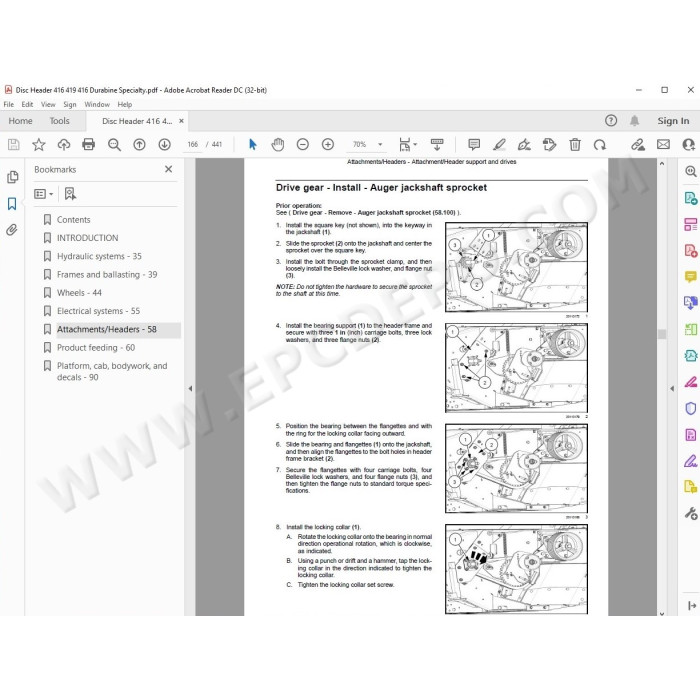Go to the previous page arrow
Viewport: 700px width, 700px height.
tap(139, 145)
